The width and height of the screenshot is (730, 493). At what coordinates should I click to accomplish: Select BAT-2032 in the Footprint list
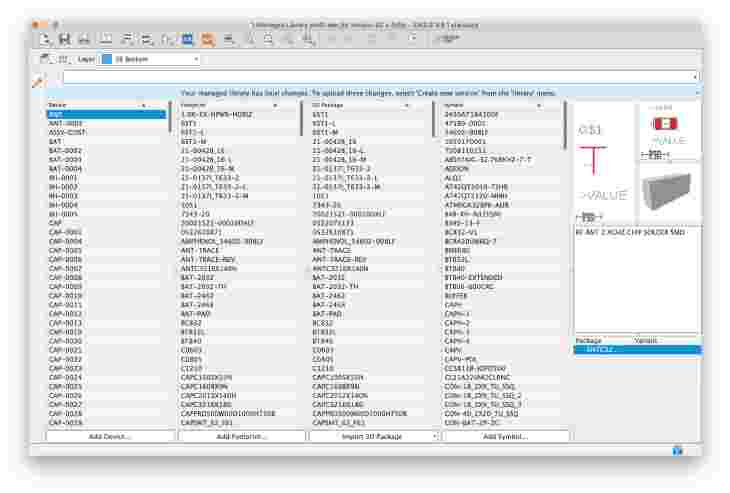(197, 277)
